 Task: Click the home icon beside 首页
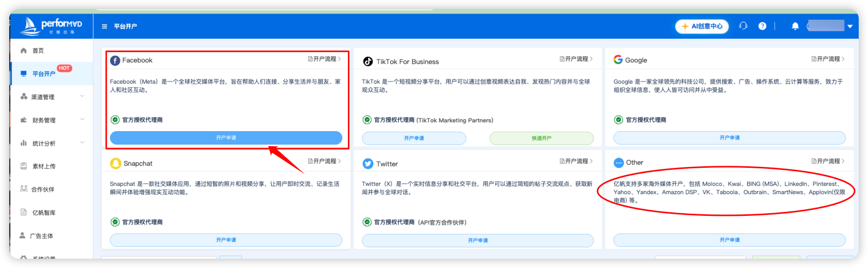tap(23, 51)
